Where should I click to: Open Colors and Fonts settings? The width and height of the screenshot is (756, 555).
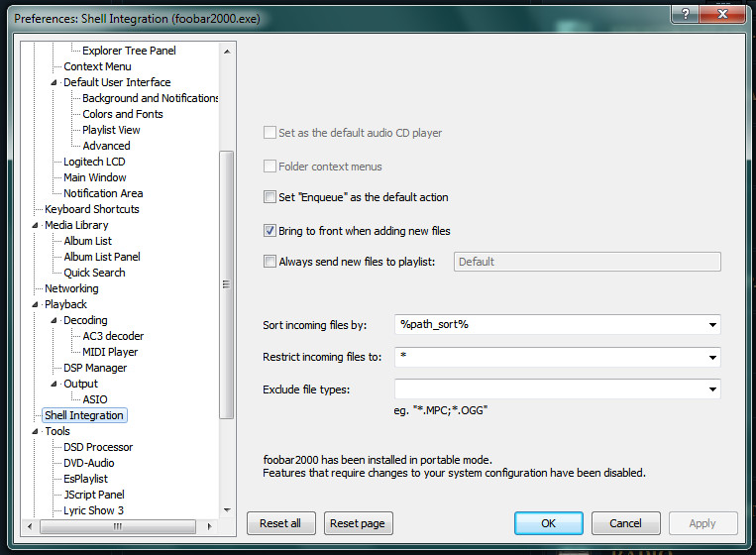(x=123, y=114)
